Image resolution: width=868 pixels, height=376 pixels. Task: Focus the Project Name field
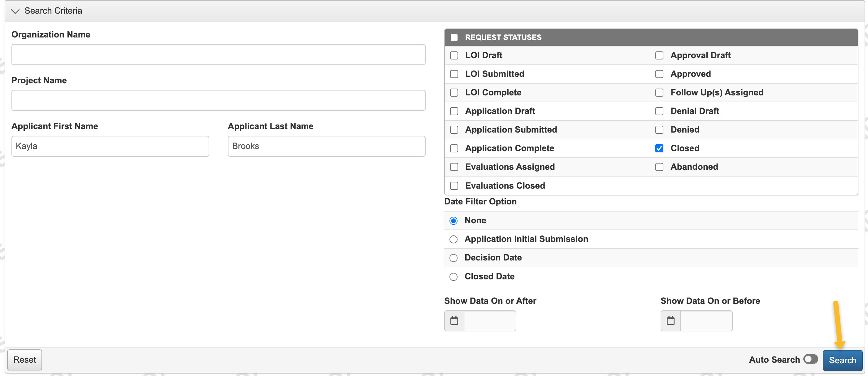pyautogui.click(x=218, y=100)
